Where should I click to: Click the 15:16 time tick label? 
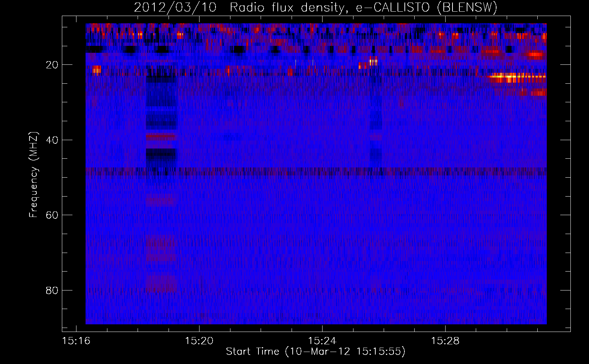76,341
